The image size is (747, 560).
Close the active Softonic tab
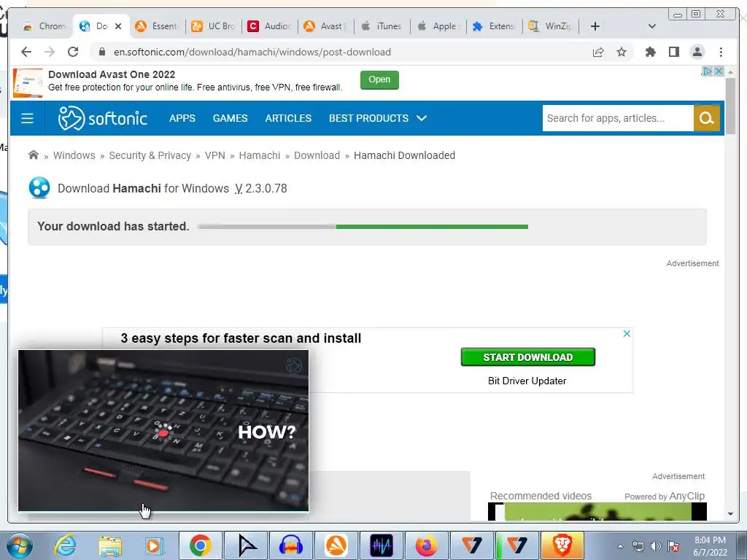[118, 26]
